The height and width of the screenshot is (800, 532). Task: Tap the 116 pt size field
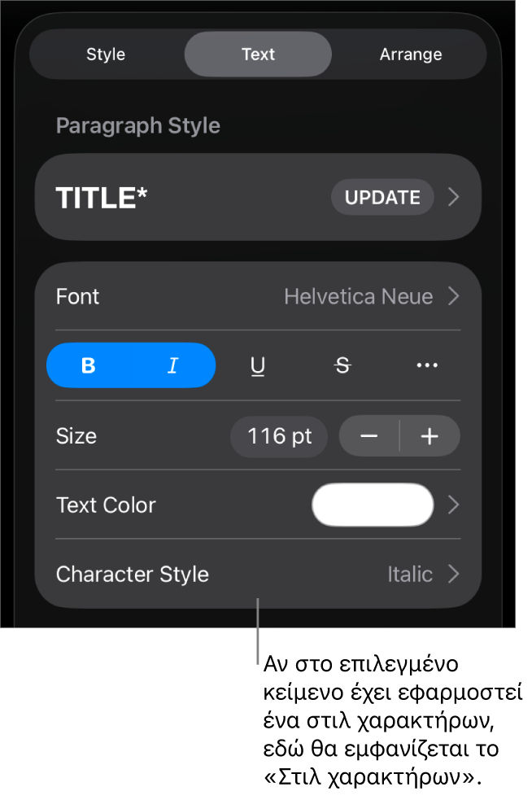click(x=279, y=436)
